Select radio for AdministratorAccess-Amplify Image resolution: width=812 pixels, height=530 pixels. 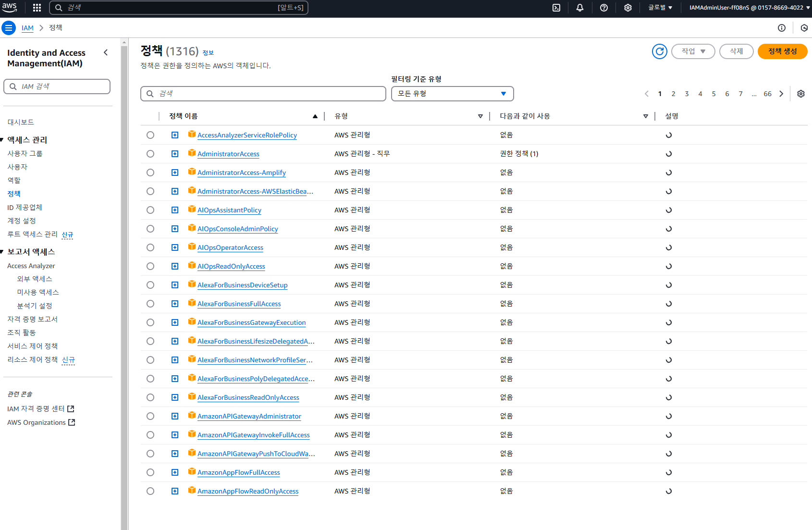(x=150, y=173)
